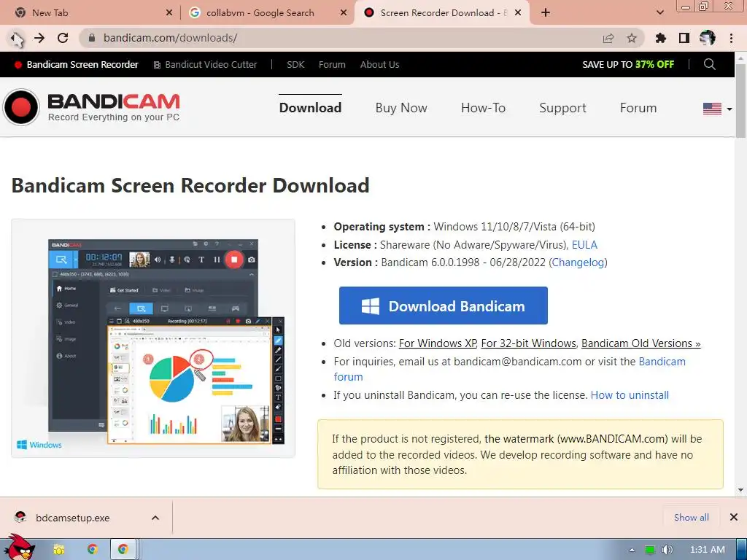Open the How-To menu item
Image resolution: width=747 pixels, height=560 pixels.
click(483, 108)
